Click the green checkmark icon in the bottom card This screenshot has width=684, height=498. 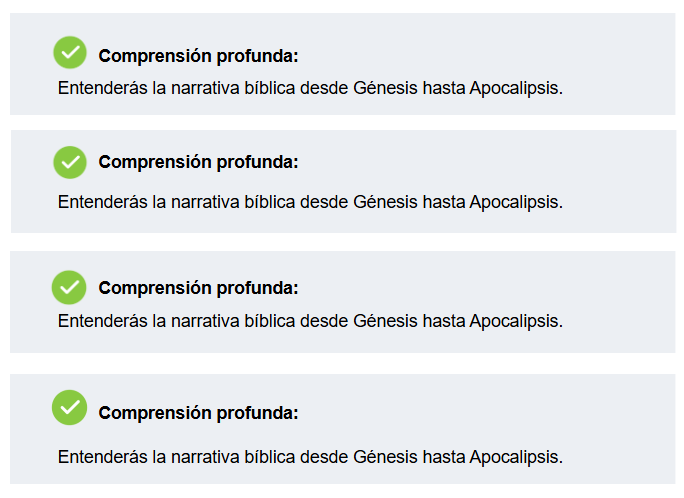pyautogui.click(x=69, y=408)
